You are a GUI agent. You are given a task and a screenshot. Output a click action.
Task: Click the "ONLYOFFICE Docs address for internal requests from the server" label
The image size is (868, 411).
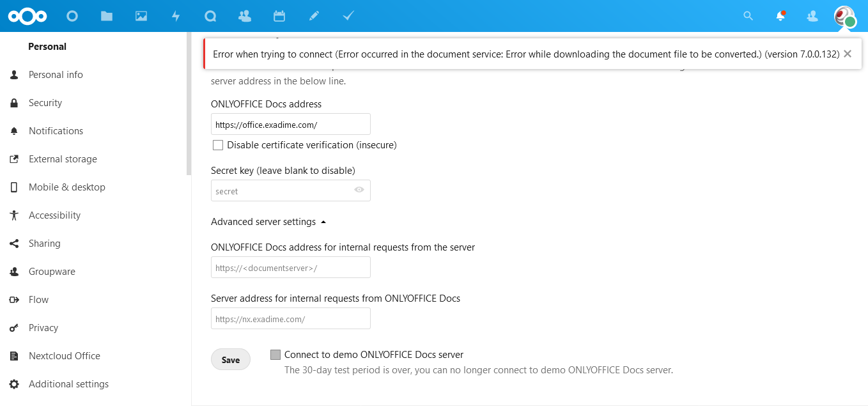pos(343,247)
